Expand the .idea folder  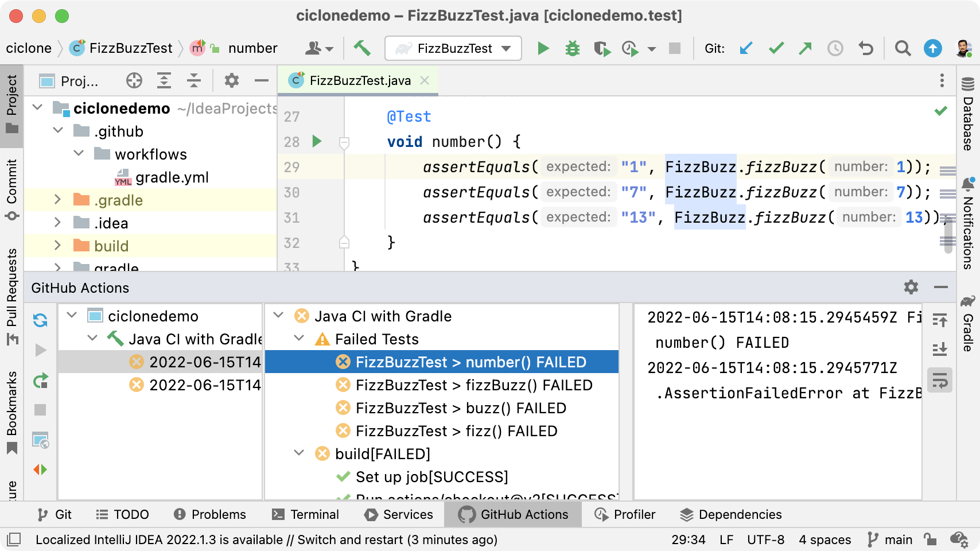pyautogui.click(x=57, y=222)
